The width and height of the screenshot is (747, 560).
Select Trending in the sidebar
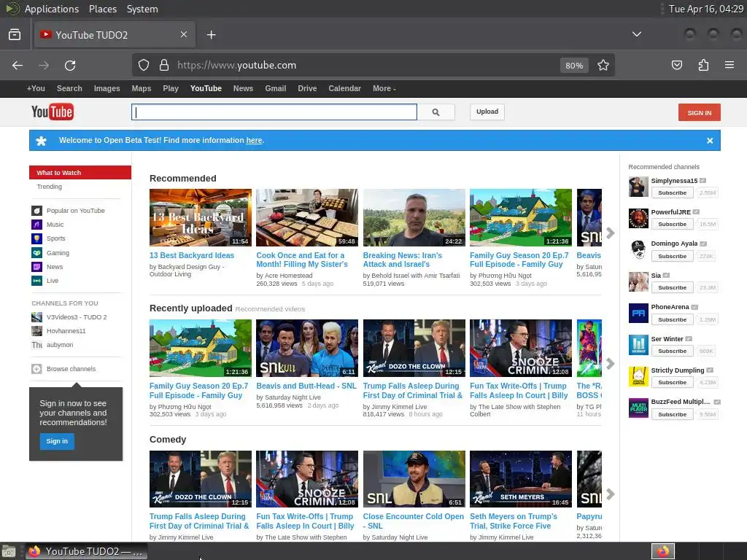[50, 187]
